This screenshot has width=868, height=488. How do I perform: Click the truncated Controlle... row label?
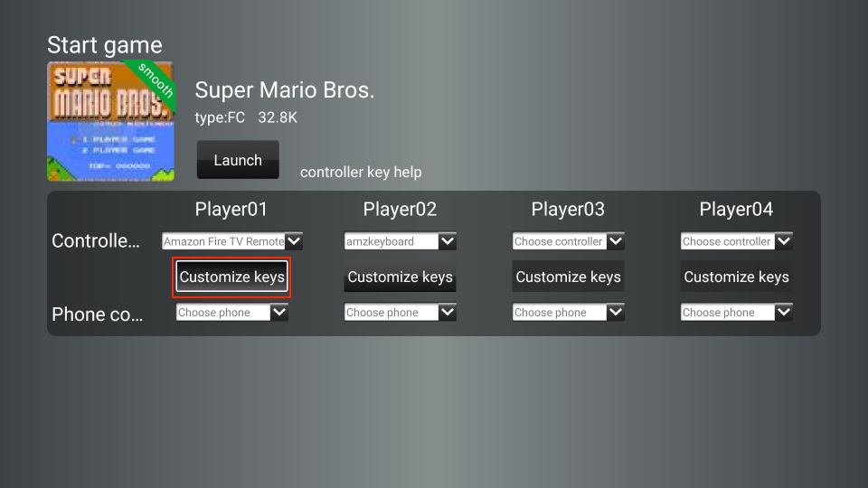(96, 240)
